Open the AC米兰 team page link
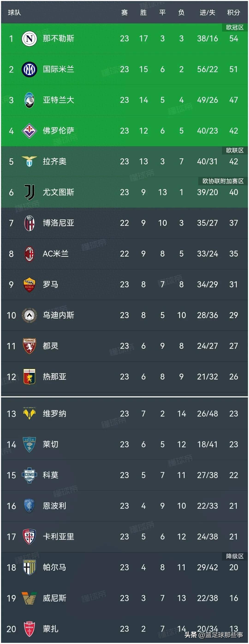Screen dimensions: 249x644 pyautogui.click(x=56, y=254)
